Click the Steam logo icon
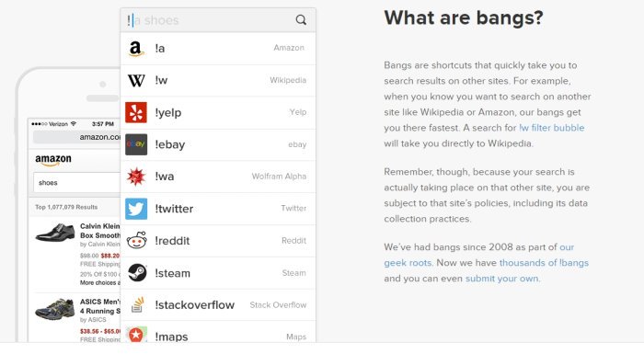The width and height of the screenshot is (644, 354). click(x=137, y=273)
